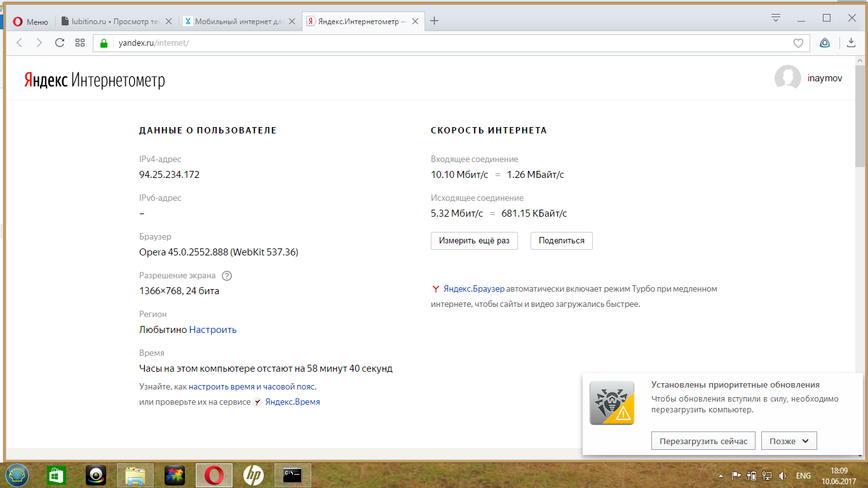Click the green padlock security icon
The width and height of the screenshot is (868, 488).
coord(105,43)
